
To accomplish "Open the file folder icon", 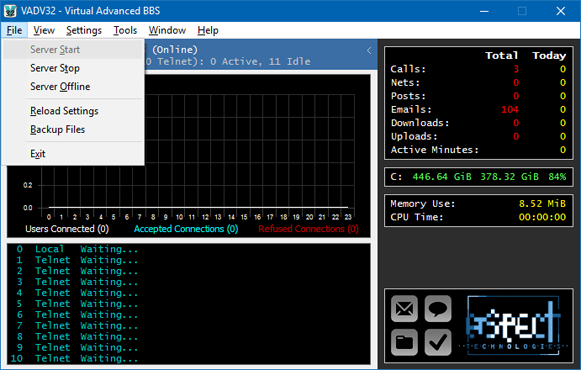I will (x=404, y=342).
